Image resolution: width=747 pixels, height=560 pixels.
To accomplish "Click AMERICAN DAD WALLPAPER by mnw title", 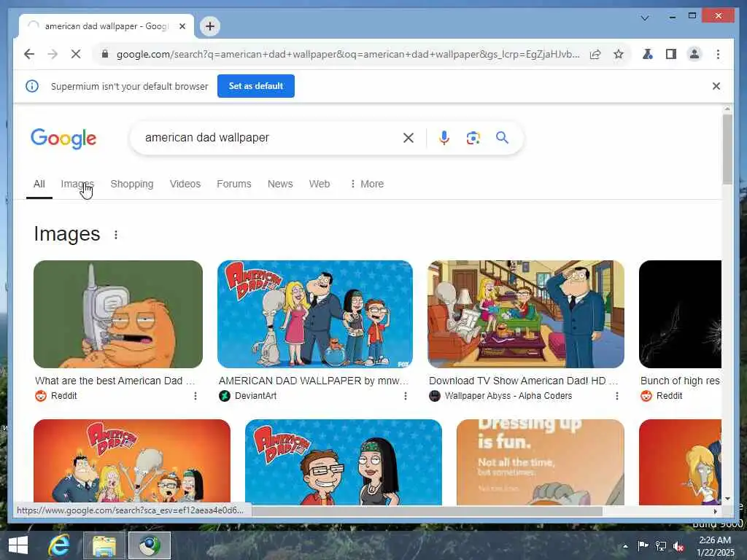I will point(314,381).
